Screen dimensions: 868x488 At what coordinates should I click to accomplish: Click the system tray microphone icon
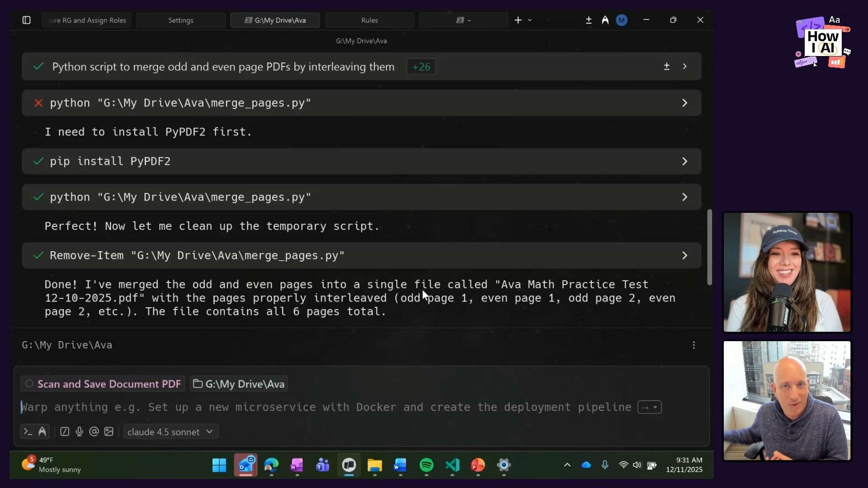(x=605, y=465)
